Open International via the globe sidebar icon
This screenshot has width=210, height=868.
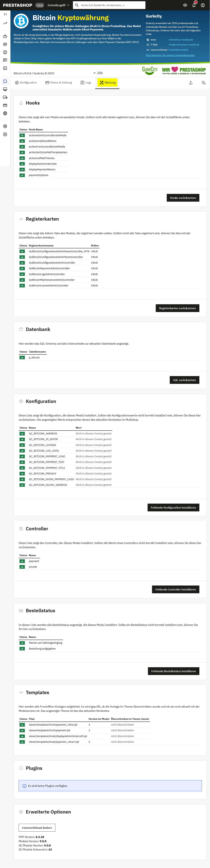coord(5,113)
